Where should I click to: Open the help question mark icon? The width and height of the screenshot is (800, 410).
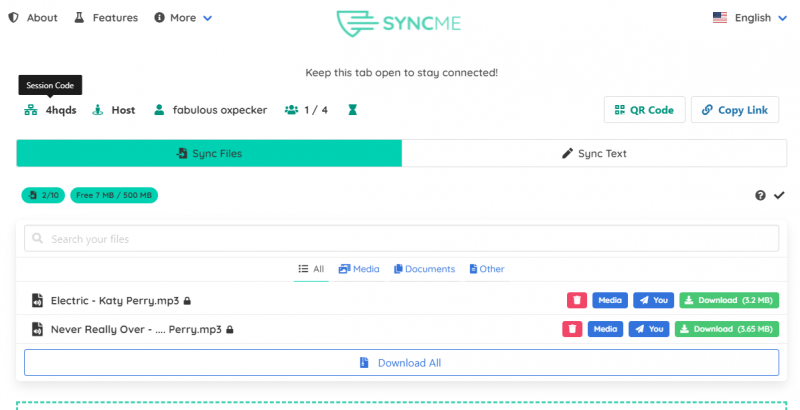coord(760,195)
